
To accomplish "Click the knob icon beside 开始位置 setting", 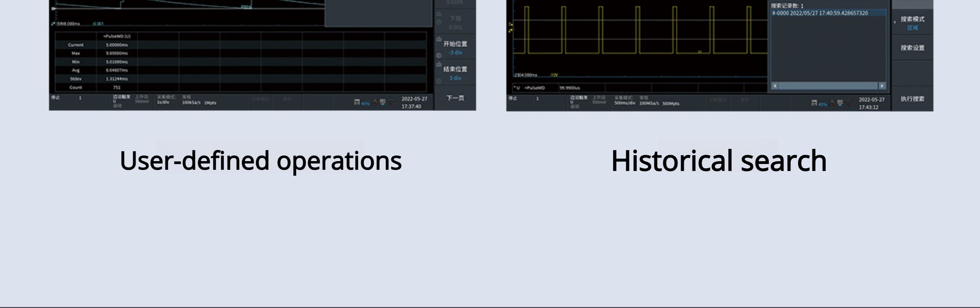I will (439, 56).
